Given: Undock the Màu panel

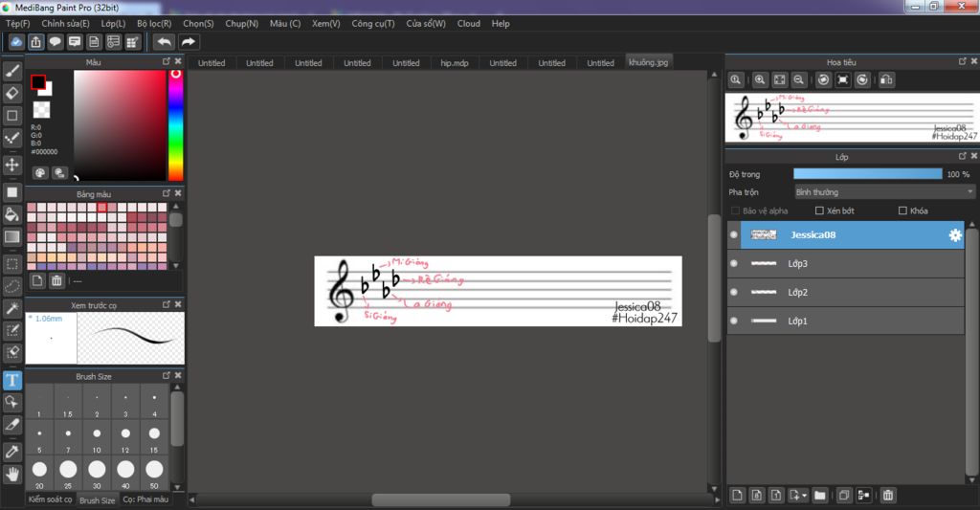Looking at the screenshot, I should coord(167,61).
